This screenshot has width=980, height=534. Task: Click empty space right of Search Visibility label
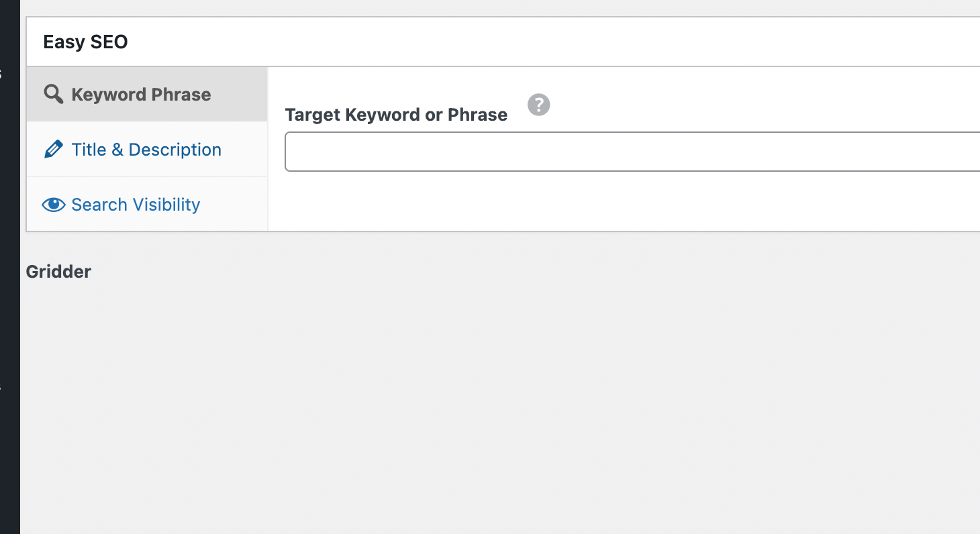click(235, 205)
